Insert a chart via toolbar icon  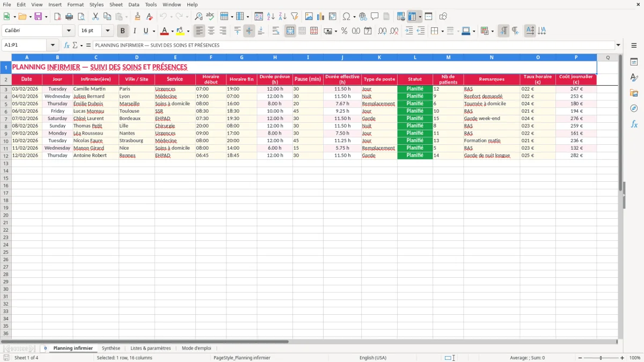coord(321,17)
